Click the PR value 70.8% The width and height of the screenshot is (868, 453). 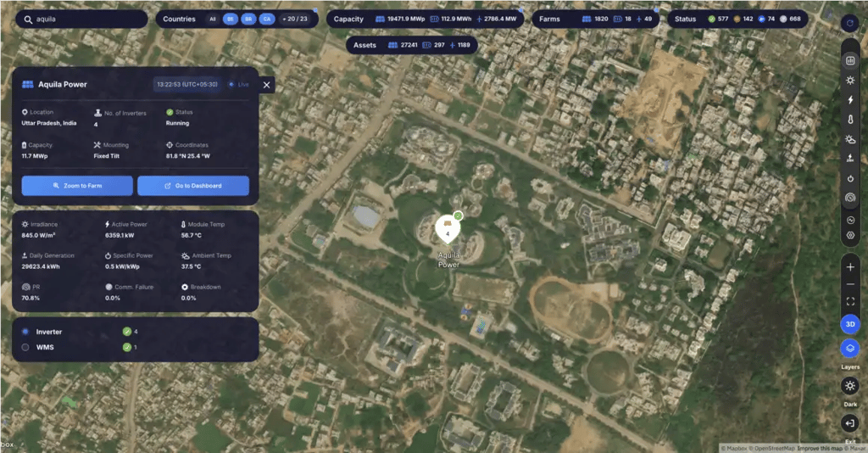(x=31, y=298)
